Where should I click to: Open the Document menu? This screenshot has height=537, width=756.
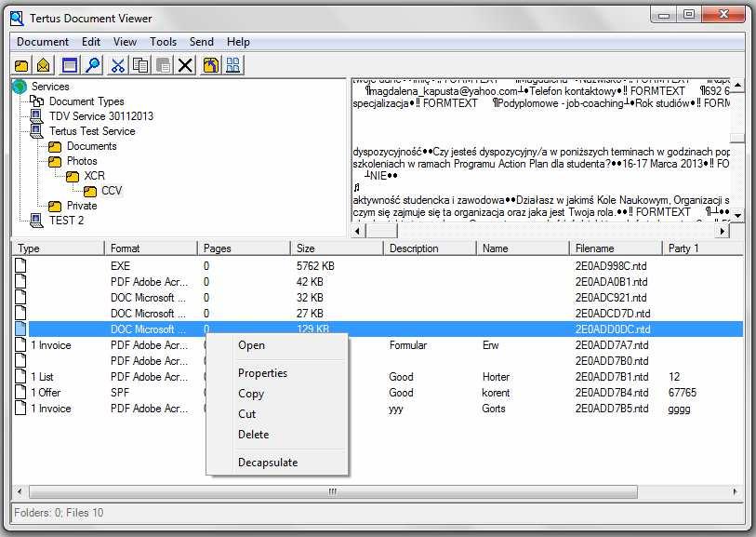(x=43, y=42)
